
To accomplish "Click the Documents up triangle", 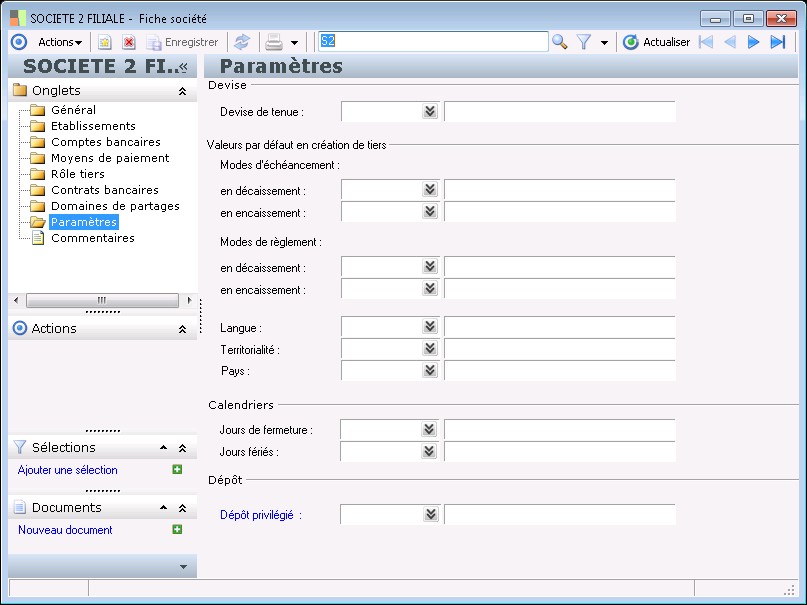I will [163, 508].
